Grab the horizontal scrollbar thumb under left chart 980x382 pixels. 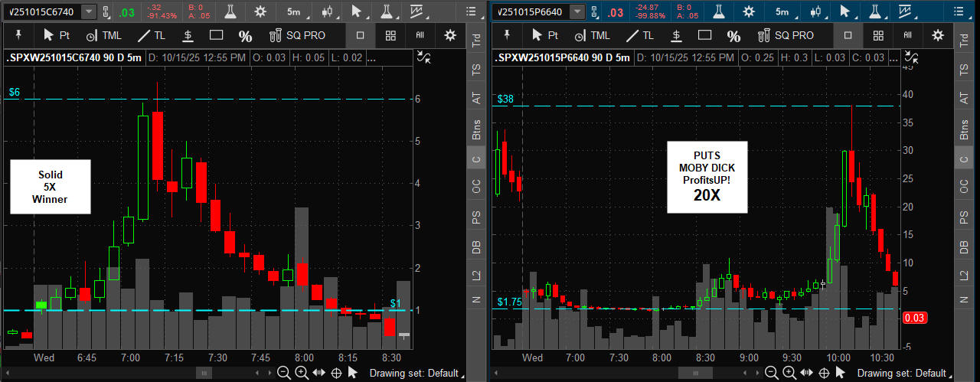(x=204, y=373)
